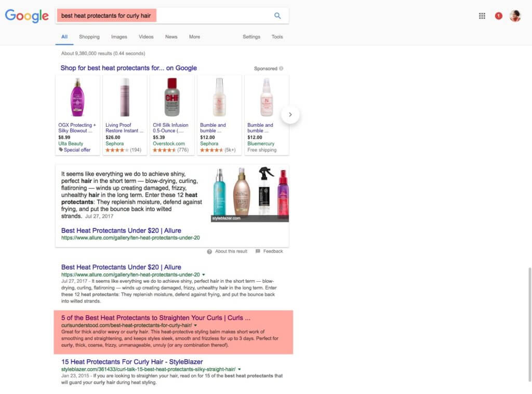
Task: Click the styleblazer.com result URL
Action: [x=148, y=369]
